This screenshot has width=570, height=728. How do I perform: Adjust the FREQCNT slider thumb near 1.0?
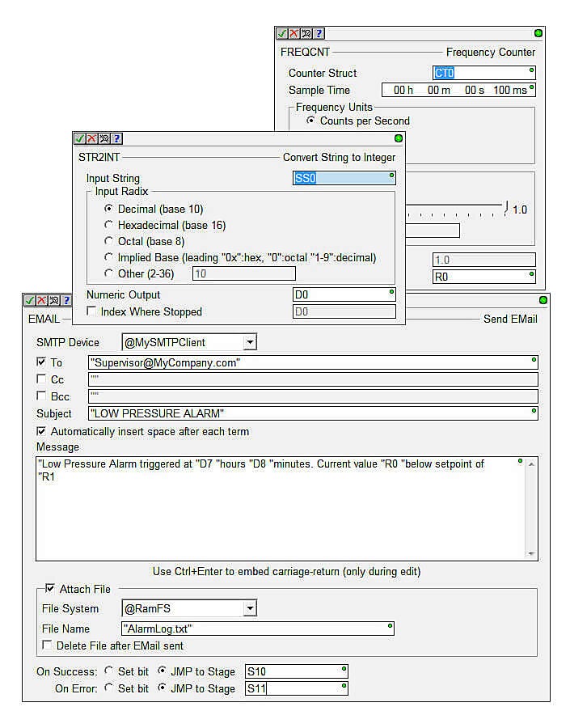tap(506, 208)
